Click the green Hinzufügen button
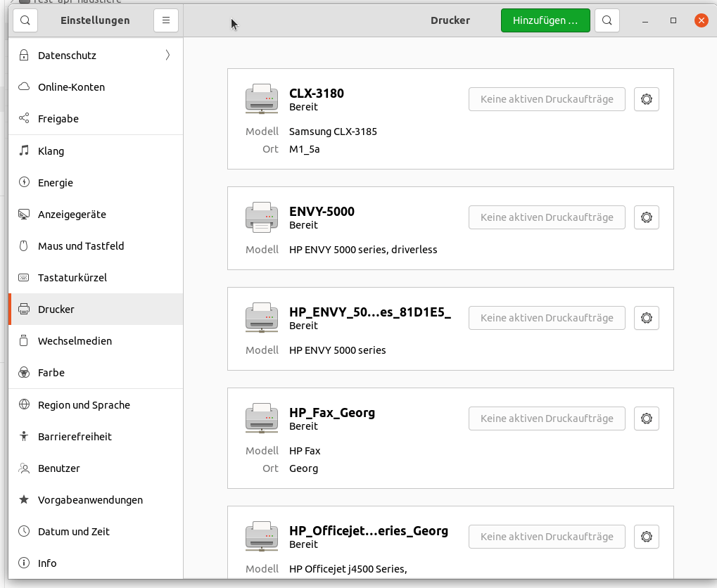Image resolution: width=717 pixels, height=588 pixels. [x=545, y=20]
